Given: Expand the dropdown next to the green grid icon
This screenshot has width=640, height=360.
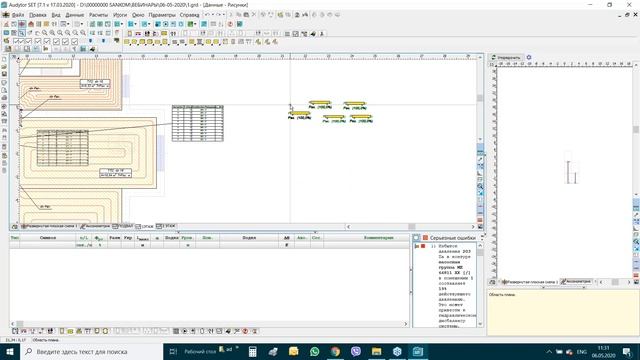Looking at the screenshot, I should tap(196, 24).
